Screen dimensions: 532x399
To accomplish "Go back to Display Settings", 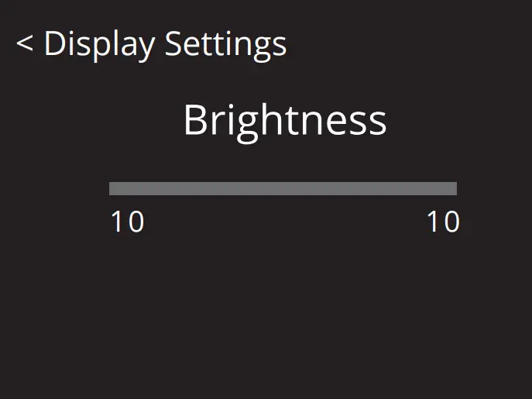I will pyautogui.click(x=152, y=44).
